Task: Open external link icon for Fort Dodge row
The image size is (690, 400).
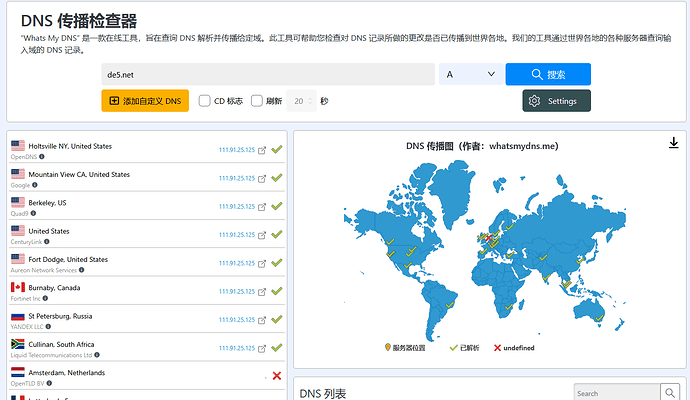Action: (262, 264)
